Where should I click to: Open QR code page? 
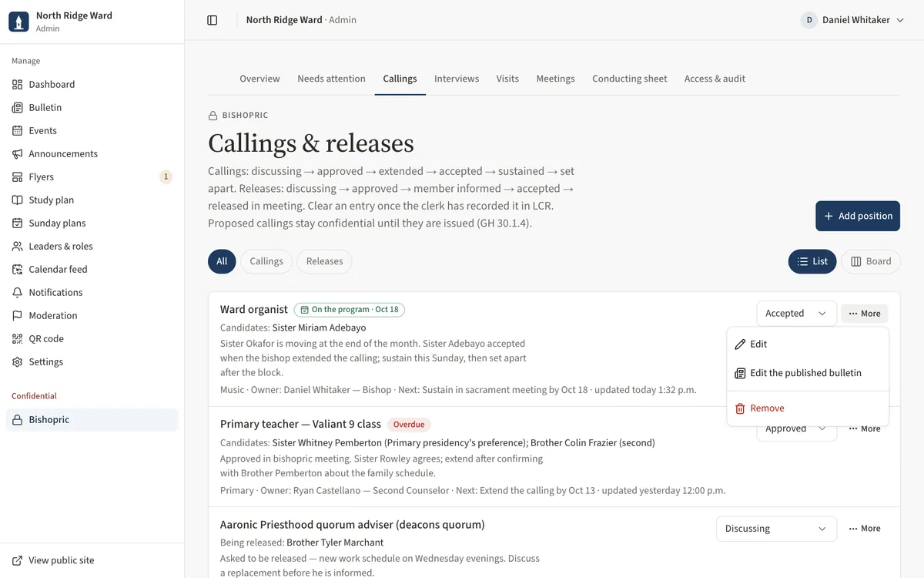coord(92,338)
